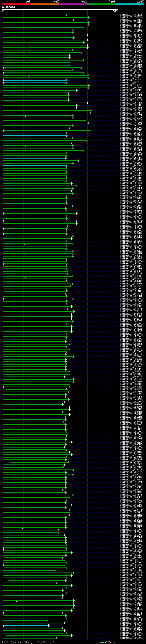Click hit label UniRef100_A7TT70

point(131,427)
